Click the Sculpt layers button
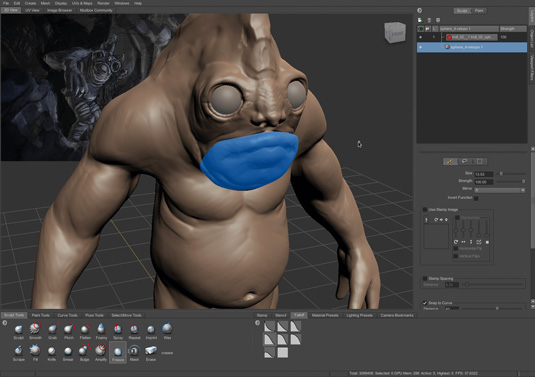 [462, 11]
